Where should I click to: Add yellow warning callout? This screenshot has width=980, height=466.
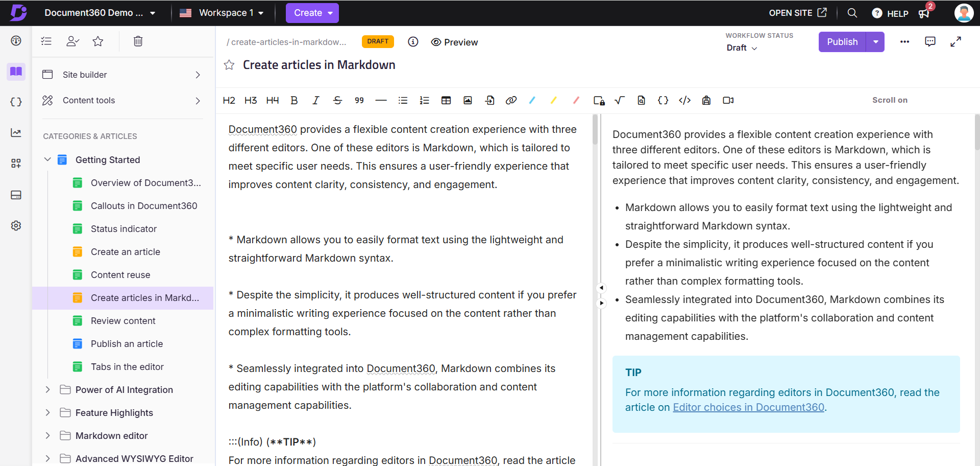point(554,100)
